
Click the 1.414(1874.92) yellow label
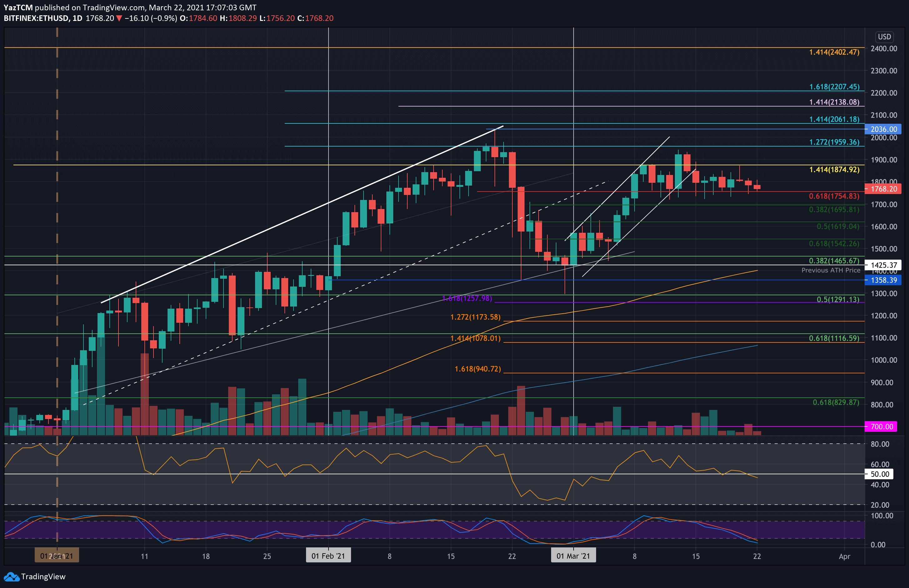pyautogui.click(x=834, y=170)
